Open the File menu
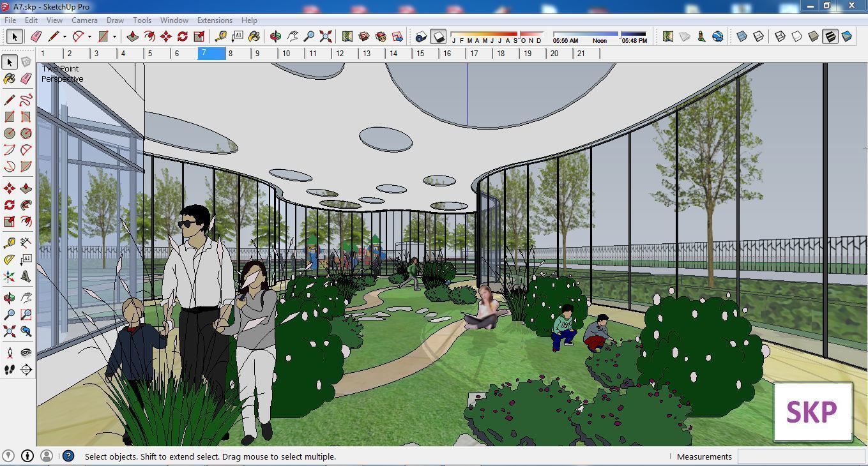868x466 pixels. pos(10,20)
